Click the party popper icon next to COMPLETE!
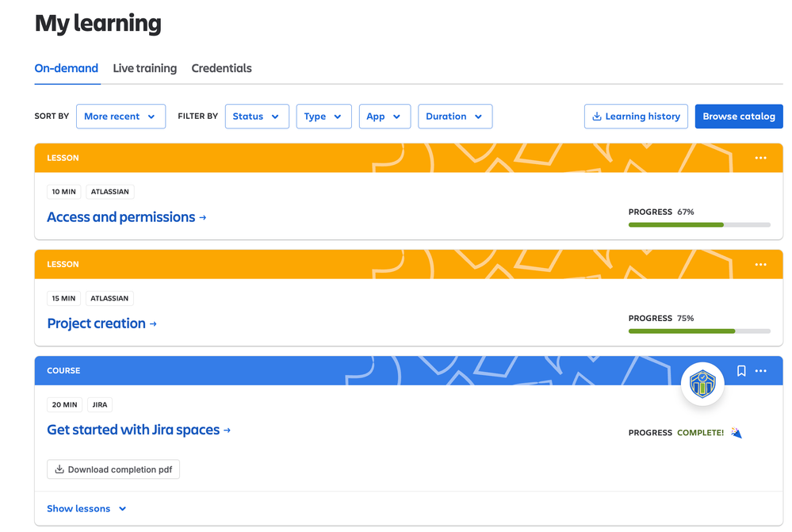This screenshot has height=532, width=792. click(737, 433)
